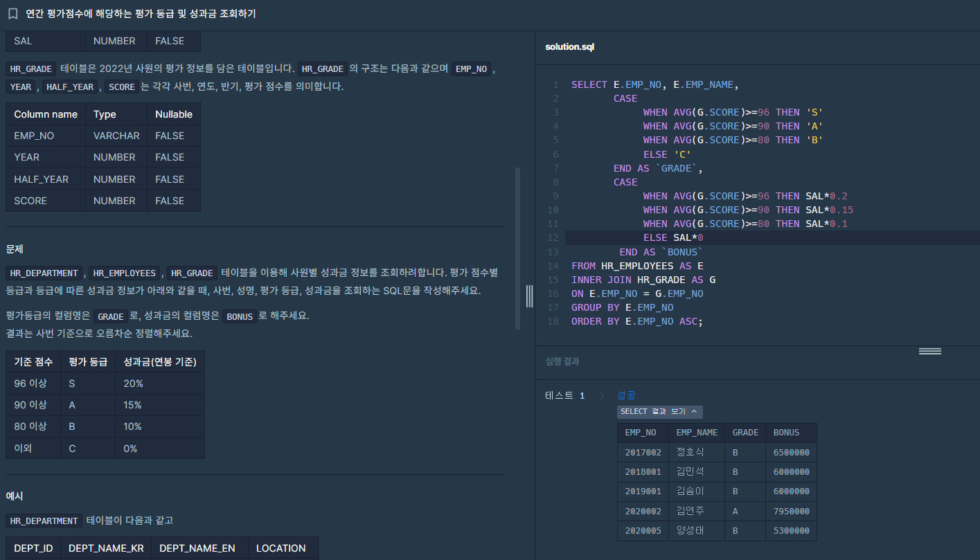Click the 15% bonus rate cell

(160, 405)
